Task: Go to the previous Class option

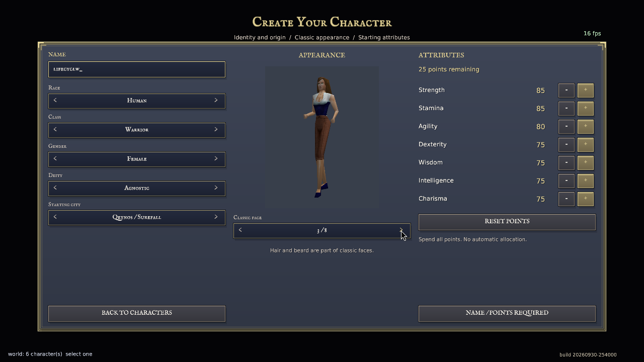Action: (55, 130)
